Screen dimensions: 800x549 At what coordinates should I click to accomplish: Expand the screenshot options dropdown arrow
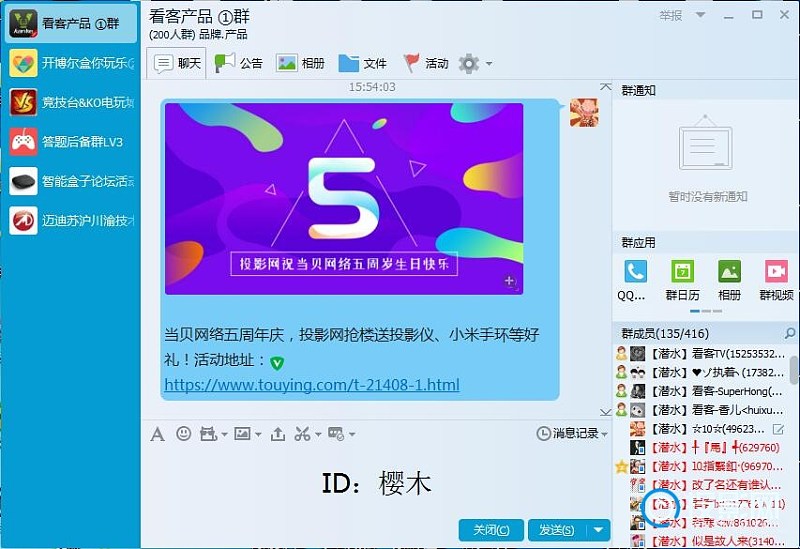point(318,435)
